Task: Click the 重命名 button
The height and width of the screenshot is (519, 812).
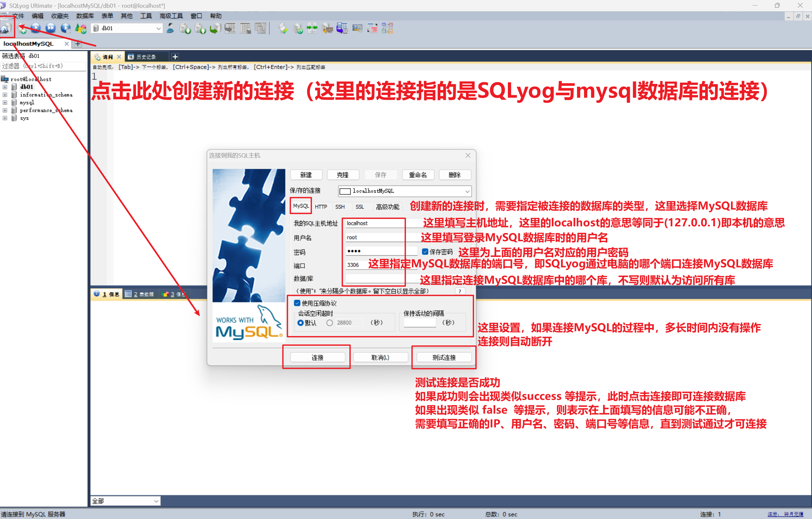Action: [x=418, y=175]
